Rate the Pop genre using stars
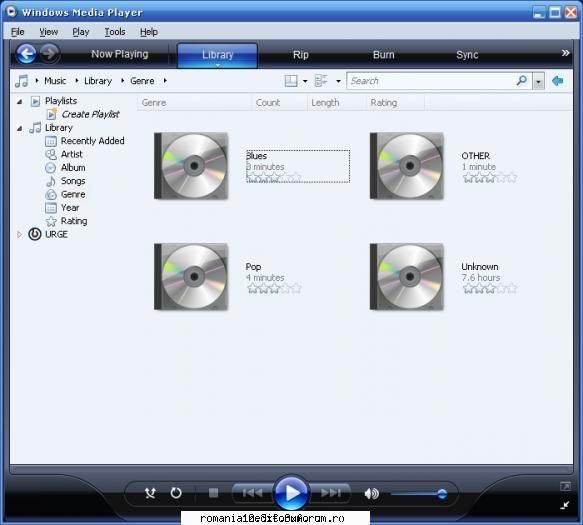The image size is (583, 525). pos(274,288)
